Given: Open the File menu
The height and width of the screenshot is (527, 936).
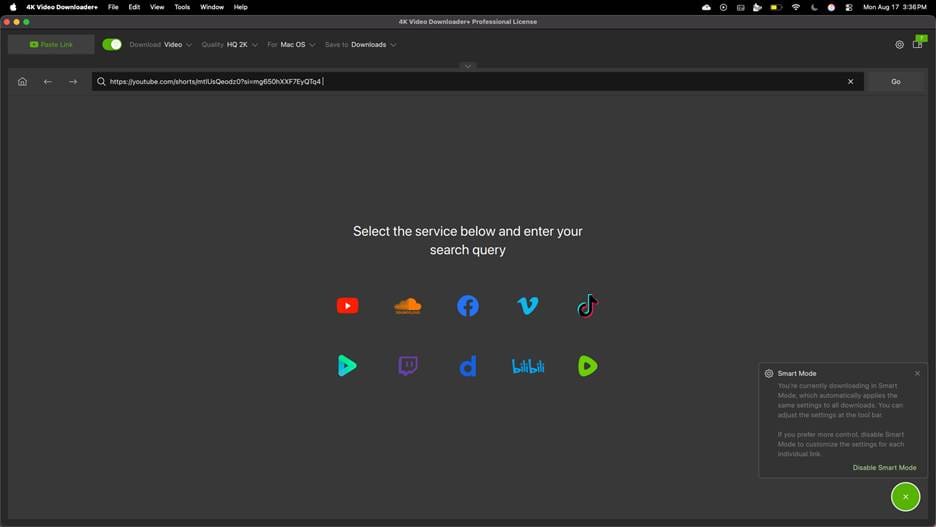Looking at the screenshot, I should point(113,7).
